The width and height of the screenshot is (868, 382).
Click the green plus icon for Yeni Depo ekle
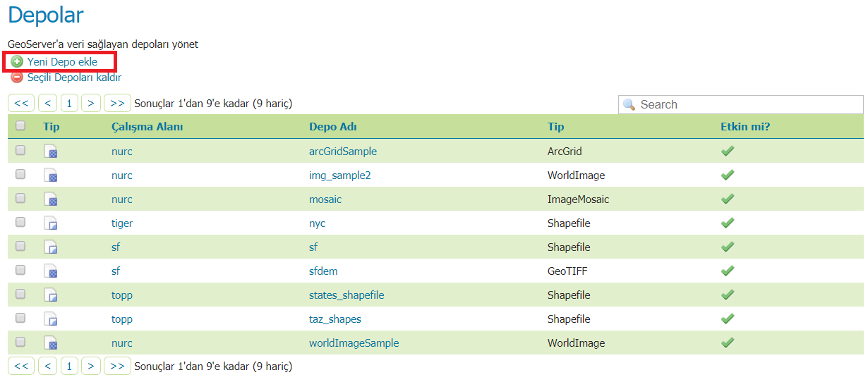click(17, 62)
